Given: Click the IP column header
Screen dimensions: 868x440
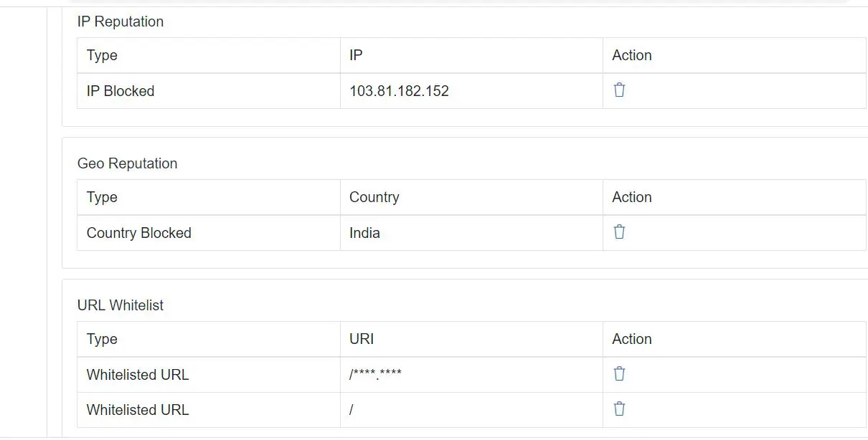Looking at the screenshot, I should (x=356, y=55).
